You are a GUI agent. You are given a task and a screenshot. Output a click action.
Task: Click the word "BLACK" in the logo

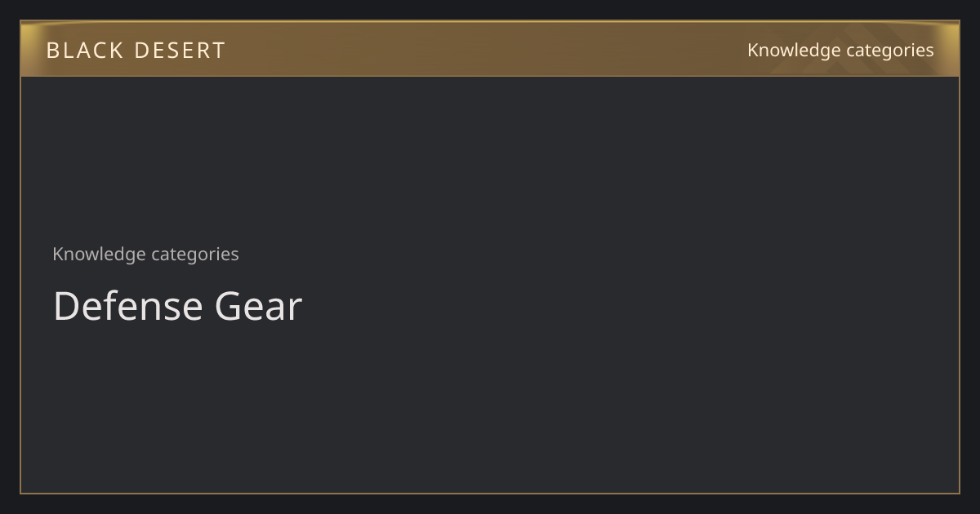[x=84, y=51]
